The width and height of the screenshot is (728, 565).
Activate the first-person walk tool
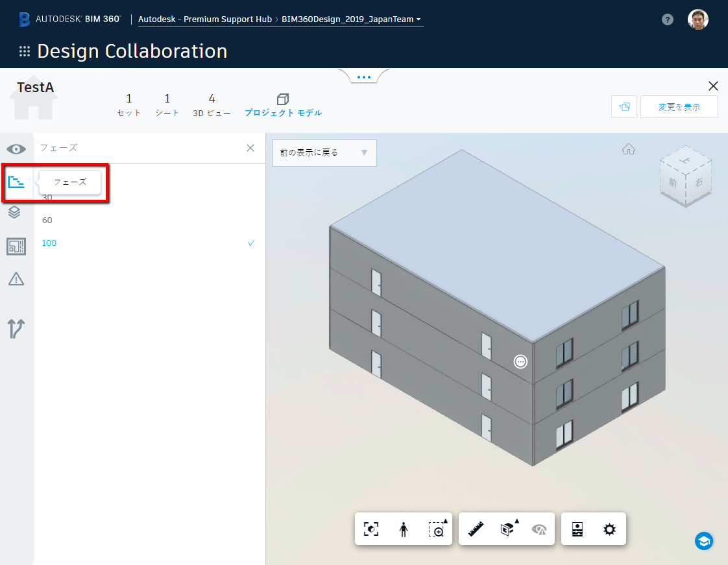click(x=403, y=529)
